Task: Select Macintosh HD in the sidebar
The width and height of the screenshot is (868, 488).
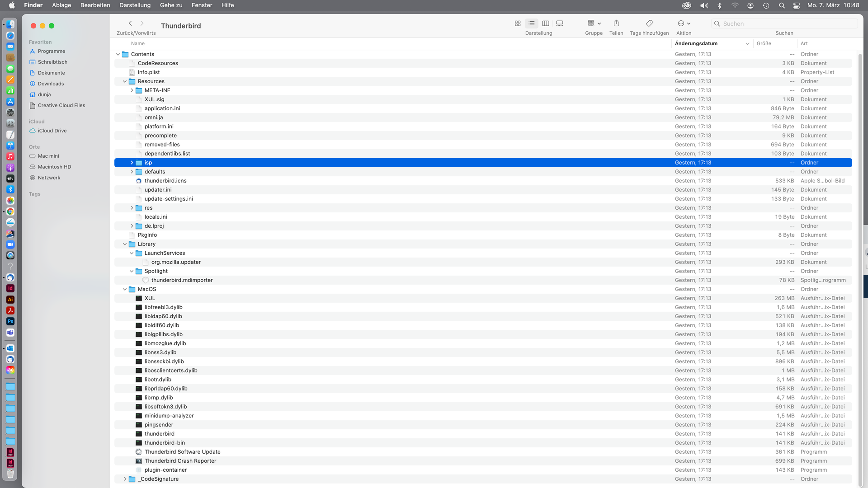Action: pos(54,167)
